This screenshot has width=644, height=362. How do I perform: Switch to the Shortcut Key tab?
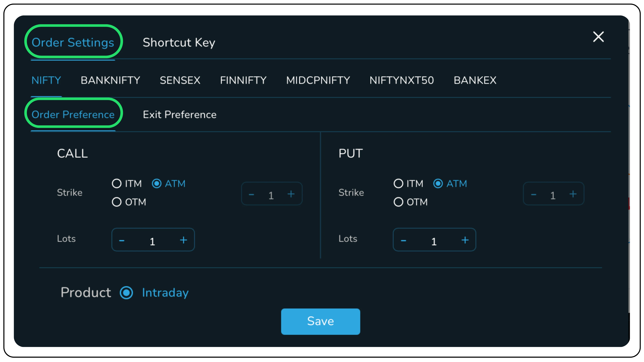click(x=179, y=43)
